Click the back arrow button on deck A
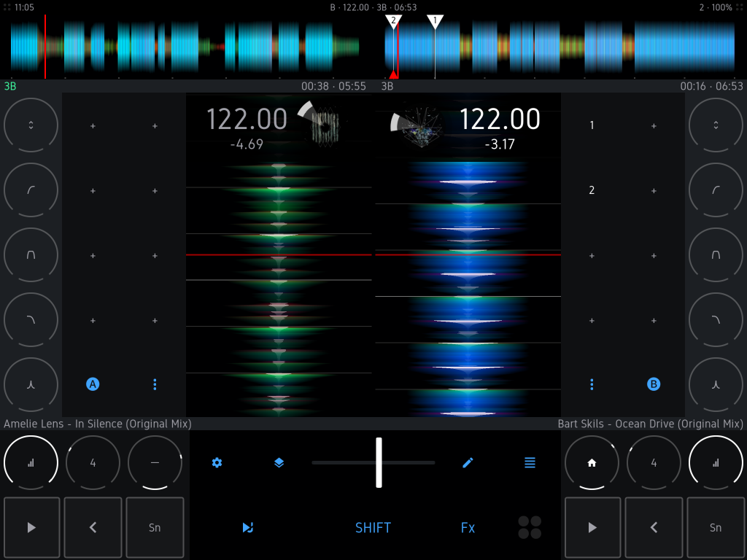 93,528
